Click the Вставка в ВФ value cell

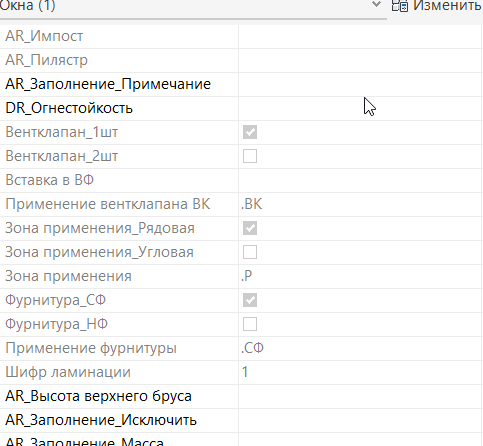(x=361, y=180)
